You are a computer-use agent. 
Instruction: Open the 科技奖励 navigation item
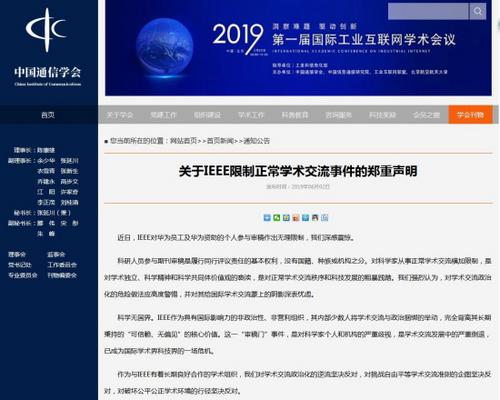pyautogui.click(x=383, y=115)
